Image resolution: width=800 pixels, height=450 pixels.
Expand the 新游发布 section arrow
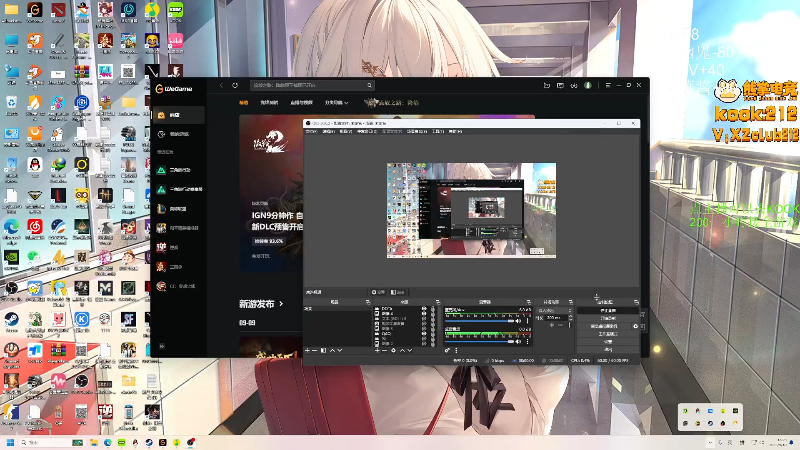281,304
